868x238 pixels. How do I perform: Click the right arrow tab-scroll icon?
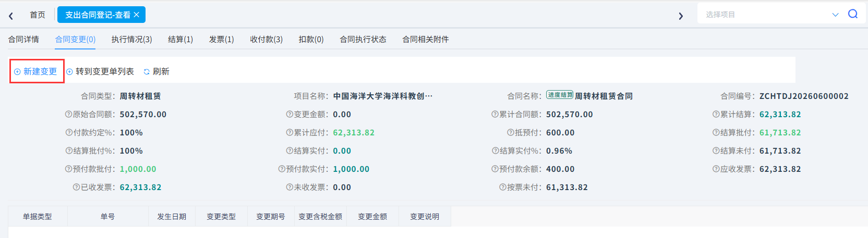681,16
